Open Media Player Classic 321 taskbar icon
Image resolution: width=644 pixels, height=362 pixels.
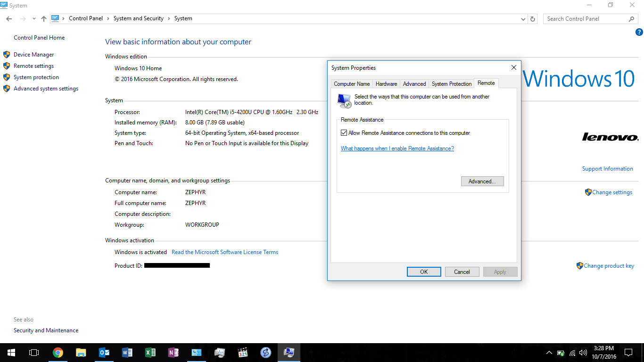click(x=243, y=353)
